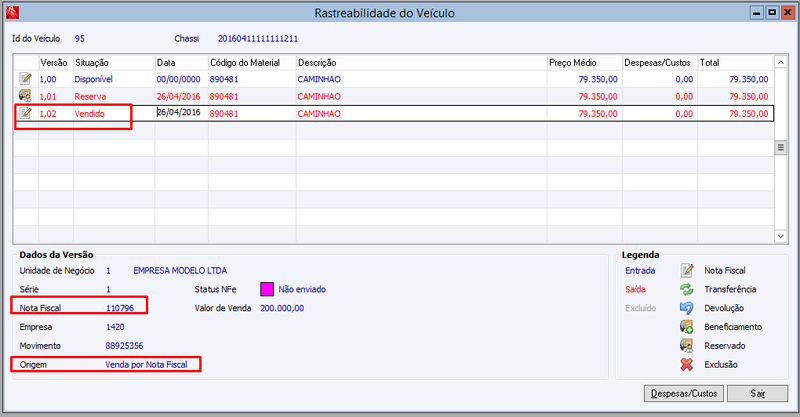
Task: Click the grid scrollbar thumb
Action: point(781,148)
